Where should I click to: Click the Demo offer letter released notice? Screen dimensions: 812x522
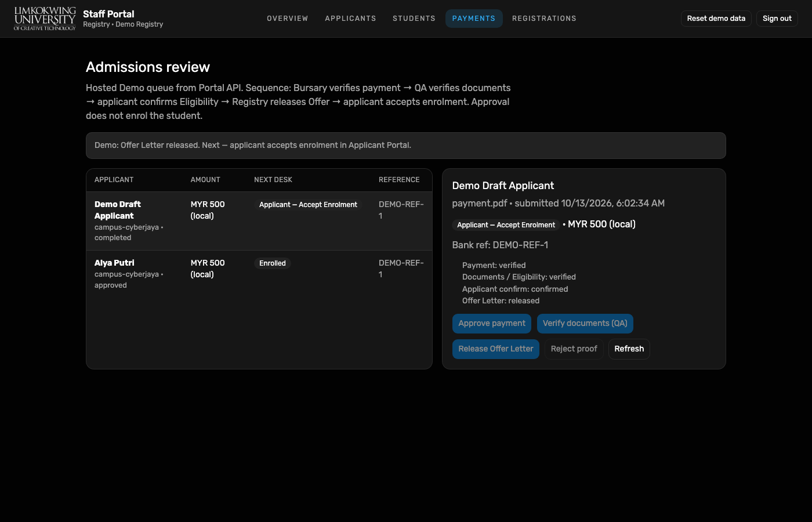point(406,146)
